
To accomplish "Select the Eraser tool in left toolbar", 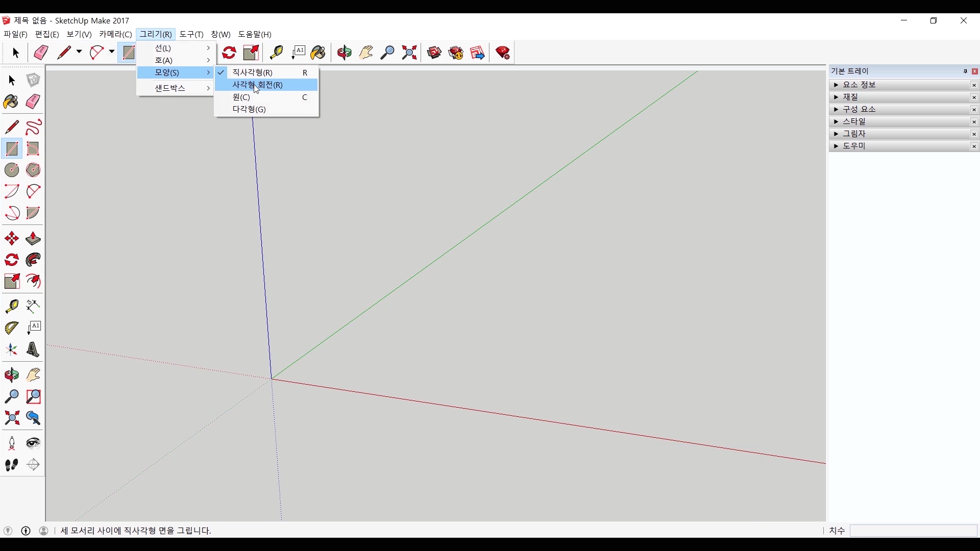I will (x=33, y=102).
